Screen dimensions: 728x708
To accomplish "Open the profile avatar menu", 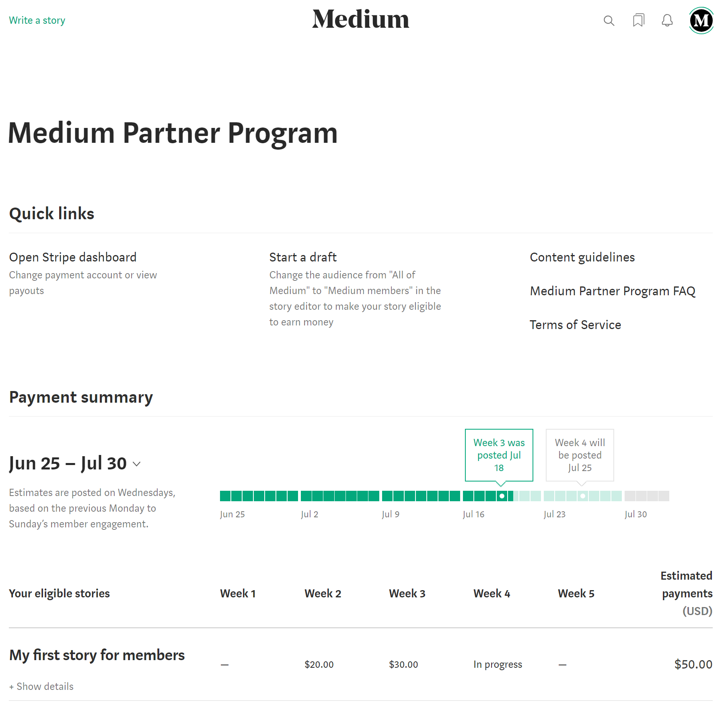I will pyautogui.click(x=701, y=21).
